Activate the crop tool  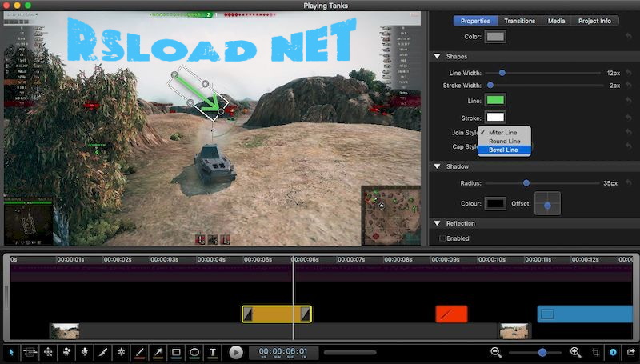[595, 352]
